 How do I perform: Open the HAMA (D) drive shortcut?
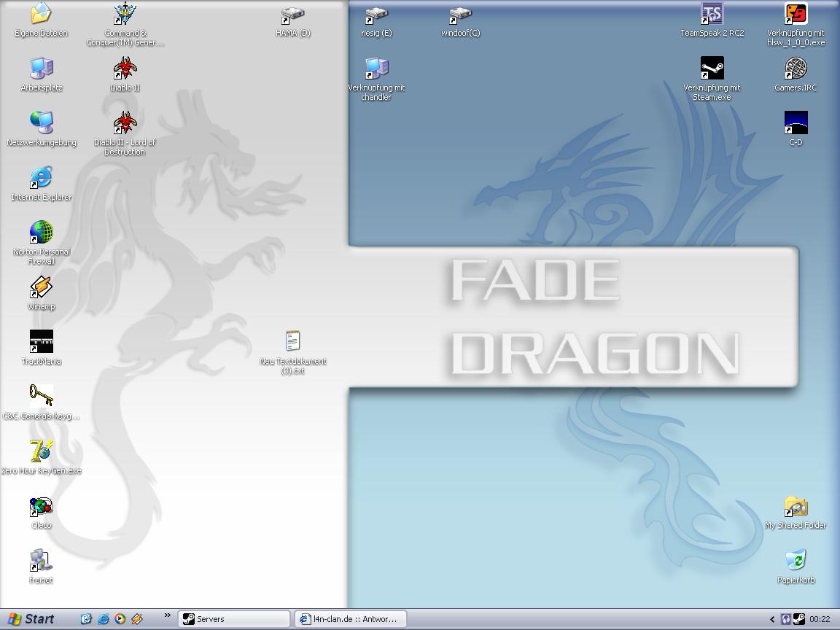pyautogui.click(x=292, y=15)
